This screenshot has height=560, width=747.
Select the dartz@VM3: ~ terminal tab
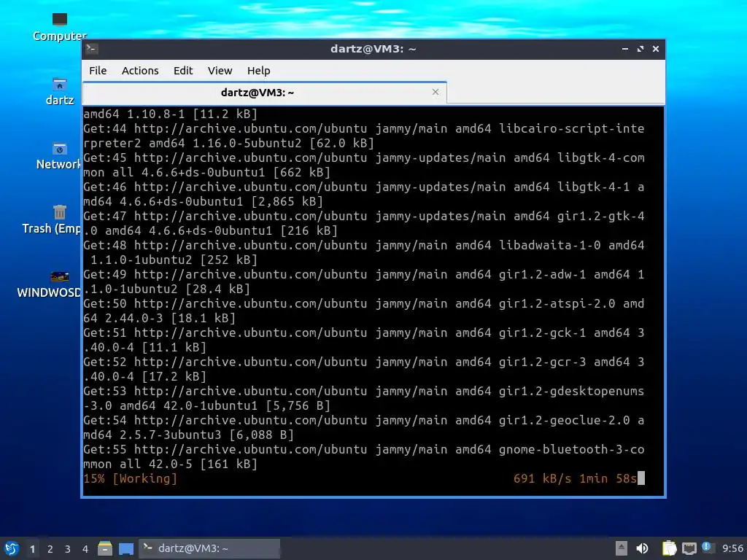pyautogui.click(x=264, y=93)
